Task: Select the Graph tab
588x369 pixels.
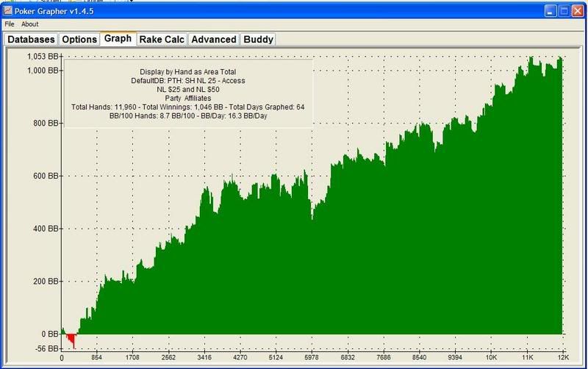Action: click(x=118, y=39)
